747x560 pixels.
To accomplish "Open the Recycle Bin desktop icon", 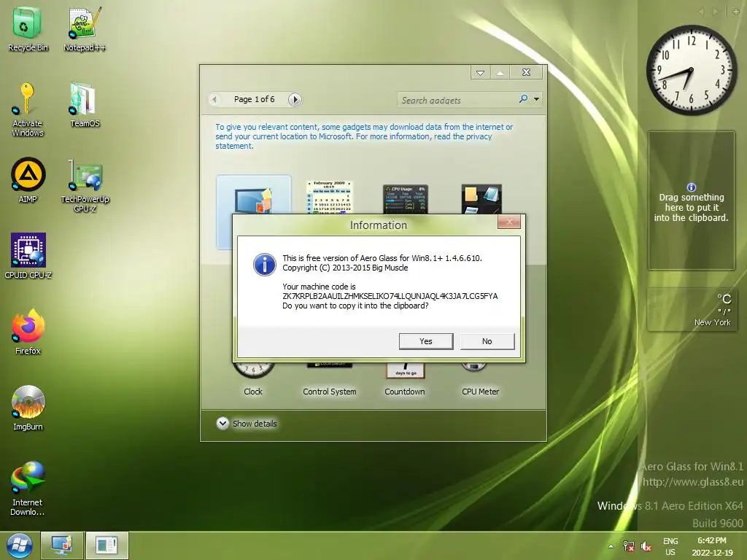I will (x=28, y=28).
